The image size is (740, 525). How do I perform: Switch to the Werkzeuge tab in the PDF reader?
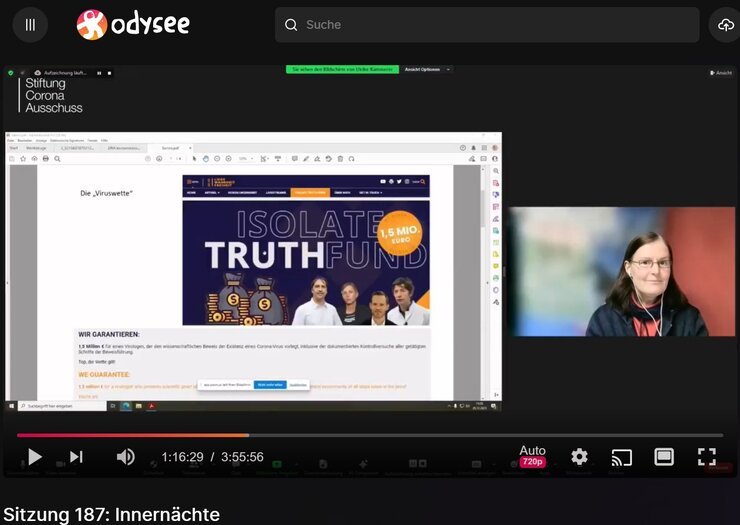coord(36,148)
